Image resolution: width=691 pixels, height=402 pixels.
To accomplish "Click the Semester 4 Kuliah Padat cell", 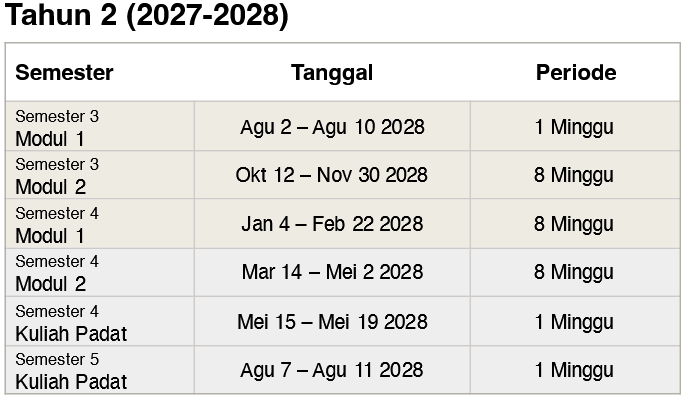I will click(x=71, y=322).
